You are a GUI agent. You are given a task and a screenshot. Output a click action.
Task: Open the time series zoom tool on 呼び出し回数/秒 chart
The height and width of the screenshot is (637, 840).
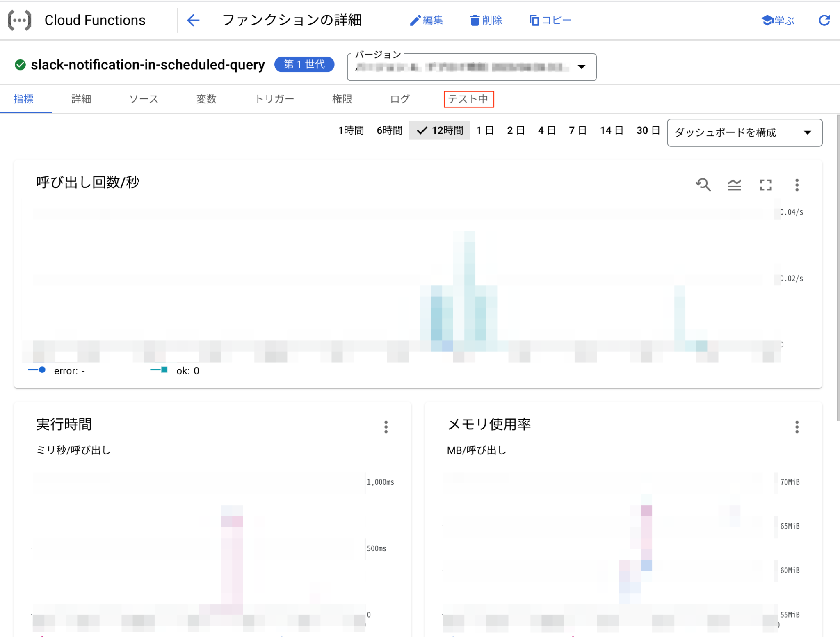pyautogui.click(x=704, y=185)
